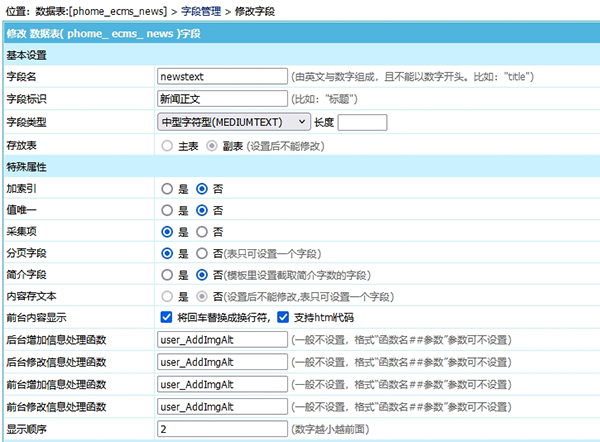Select 否 for 内容存文本

click(202, 296)
